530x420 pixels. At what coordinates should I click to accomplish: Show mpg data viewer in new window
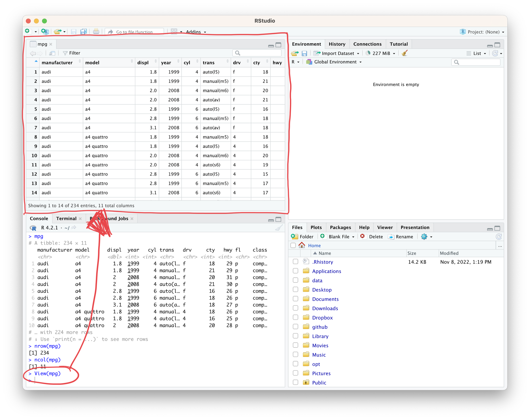point(52,53)
